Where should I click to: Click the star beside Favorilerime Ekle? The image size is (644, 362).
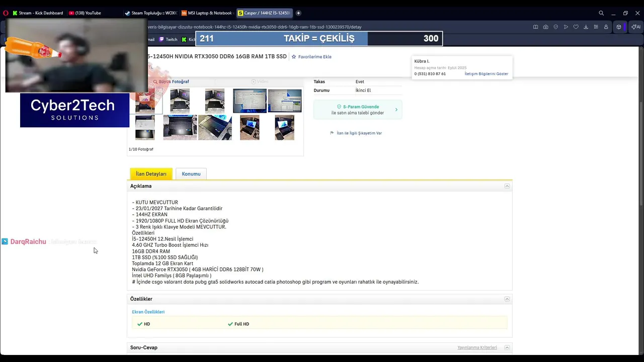pyautogui.click(x=294, y=57)
